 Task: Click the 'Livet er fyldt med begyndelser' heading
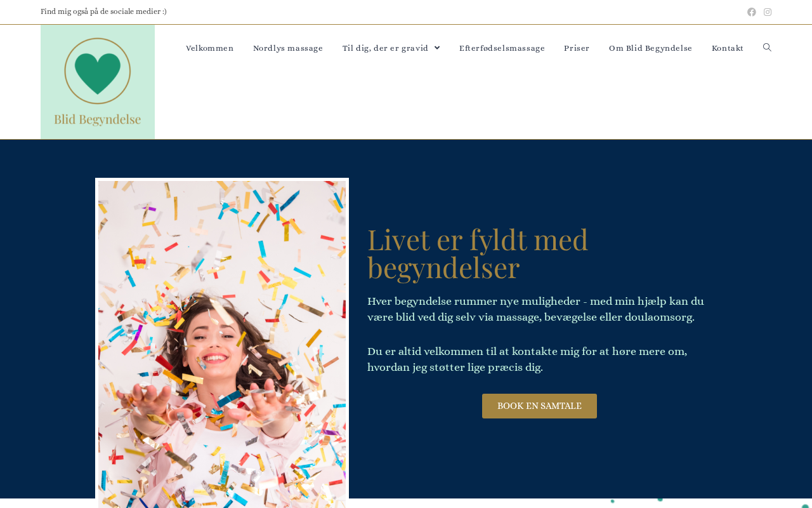478,253
